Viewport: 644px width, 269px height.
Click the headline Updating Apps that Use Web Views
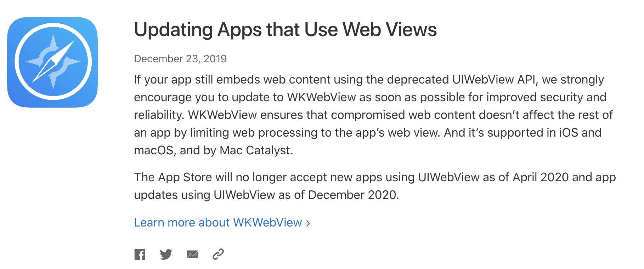tap(285, 29)
